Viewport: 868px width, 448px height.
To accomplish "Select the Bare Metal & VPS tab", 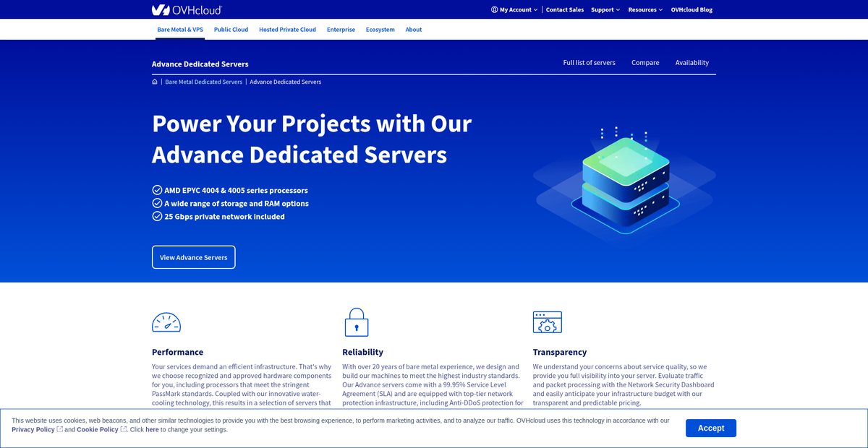I will pyautogui.click(x=180, y=30).
